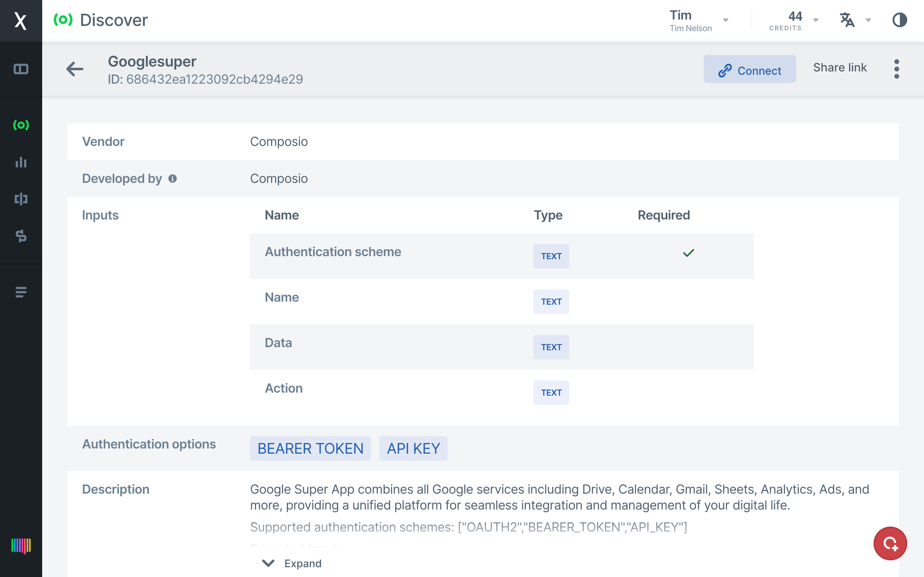Viewport: 924px width, 577px height.
Task: Open the language translation dropdown
Action: (x=855, y=20)
